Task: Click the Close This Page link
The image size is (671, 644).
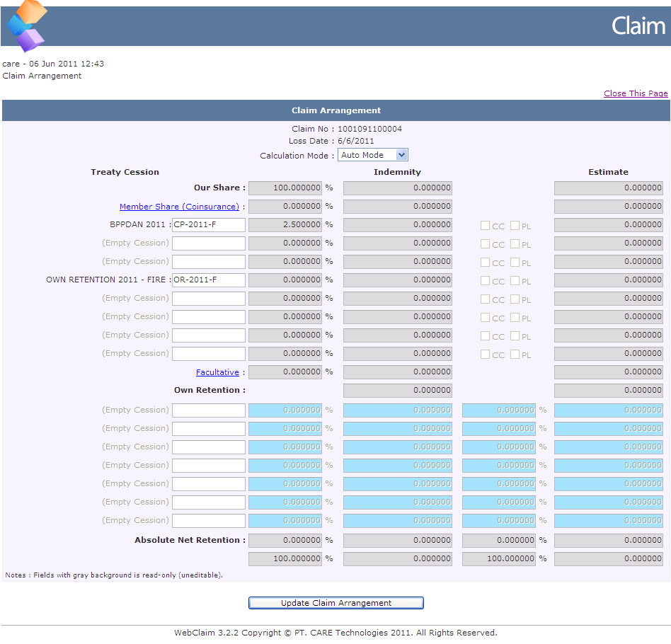Action: coord(635,93)
